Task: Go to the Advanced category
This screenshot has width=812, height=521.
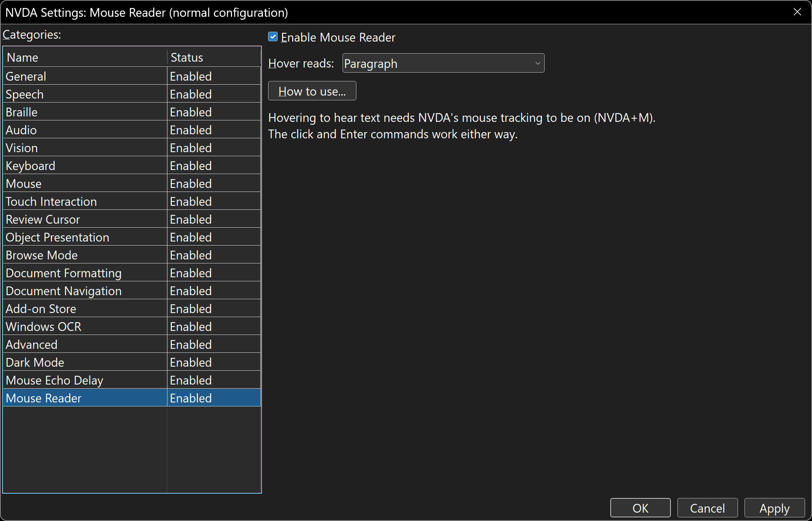Action: tap(132, 344)
